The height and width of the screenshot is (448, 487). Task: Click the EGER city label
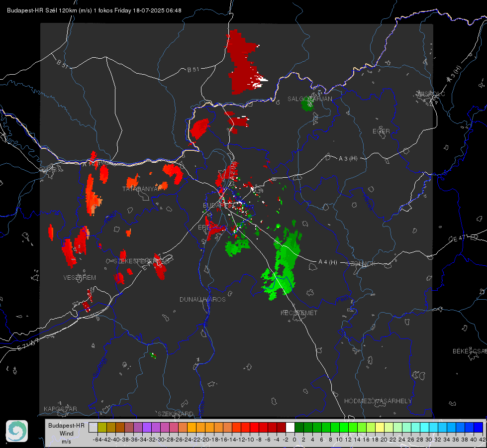tap(381, 131)
